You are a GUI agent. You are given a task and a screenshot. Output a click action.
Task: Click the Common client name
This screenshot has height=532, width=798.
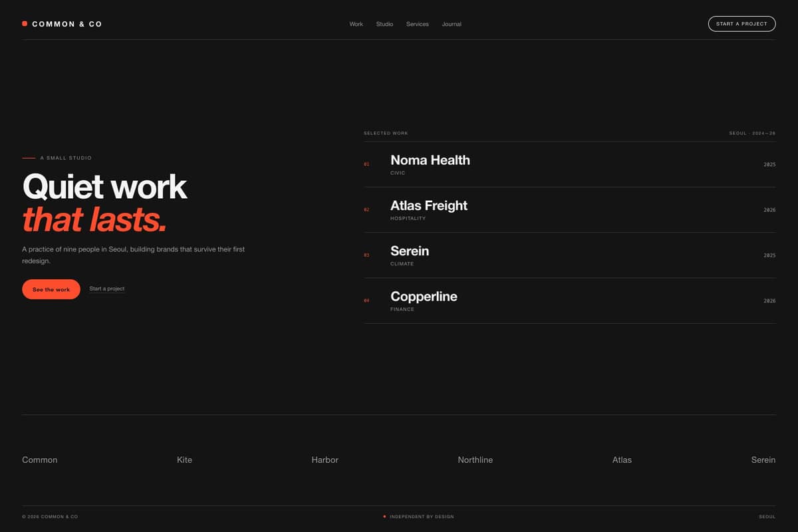click(x=40, y=460)
